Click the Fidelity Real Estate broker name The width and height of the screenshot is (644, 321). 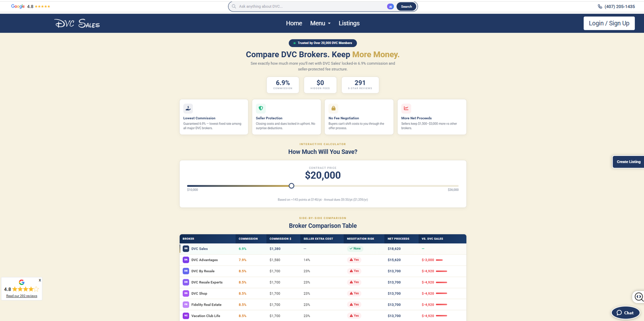[x=206, y=305]
